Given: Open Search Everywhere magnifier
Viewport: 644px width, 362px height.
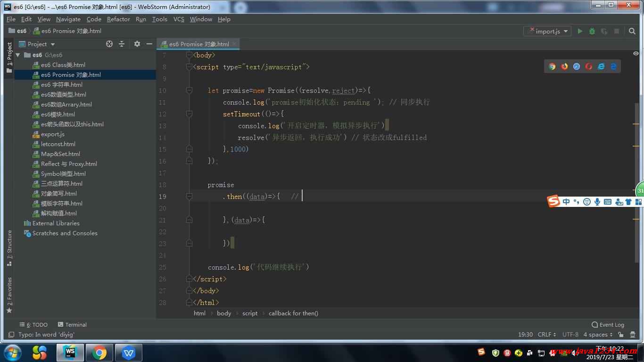Looking at the screenshot, I should [632, 31].
